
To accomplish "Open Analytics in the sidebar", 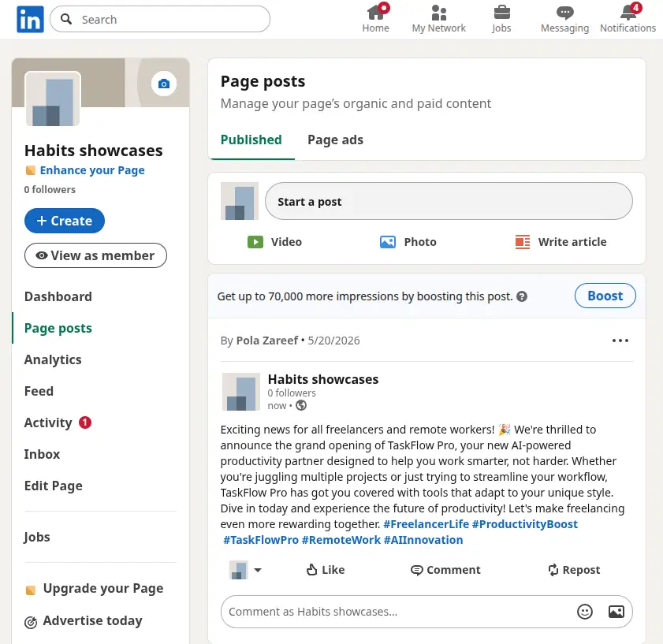I will (53, 359).
